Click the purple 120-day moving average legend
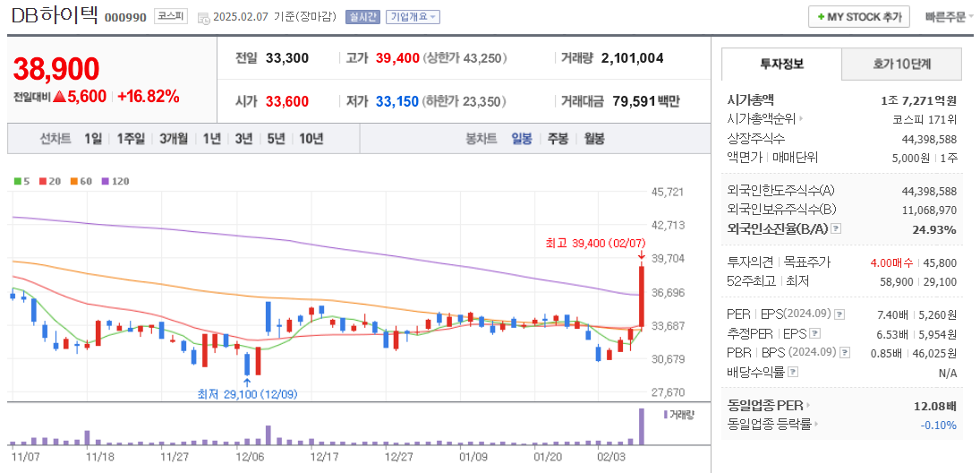 (115, 182)
